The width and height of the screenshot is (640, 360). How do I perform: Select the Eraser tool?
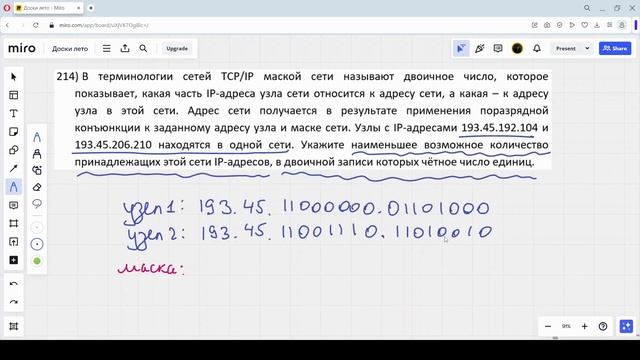pyautogui.click(x=37, y=187)
